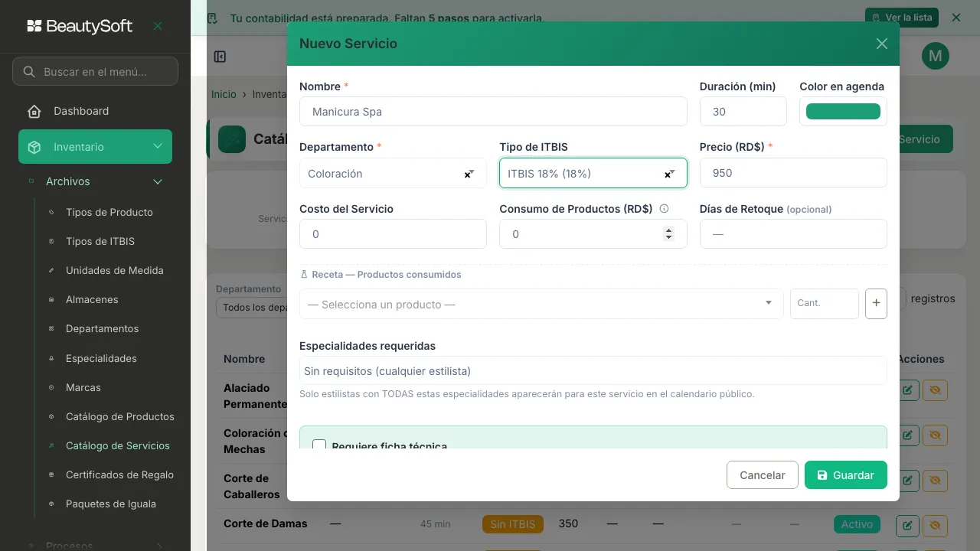This screenshot has width=980, height=551.
Task: Hide the Corte de Damas service
Action: tap(935, 525)
